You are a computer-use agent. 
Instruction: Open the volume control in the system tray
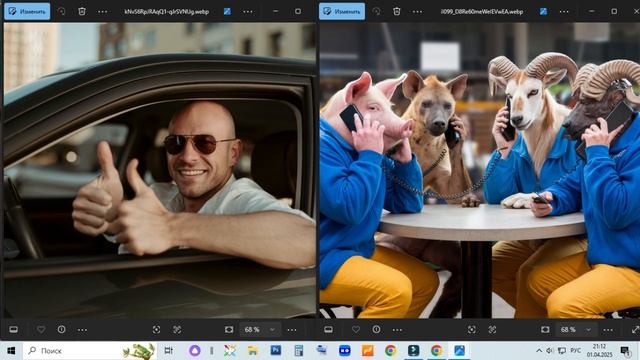pyautogui.click(x=550, y=351)
